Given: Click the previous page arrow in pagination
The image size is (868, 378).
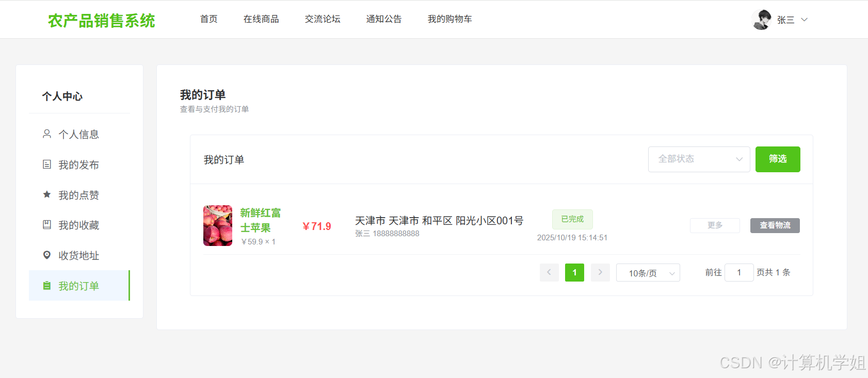Looking at the screenshot, I should (549, 272).
